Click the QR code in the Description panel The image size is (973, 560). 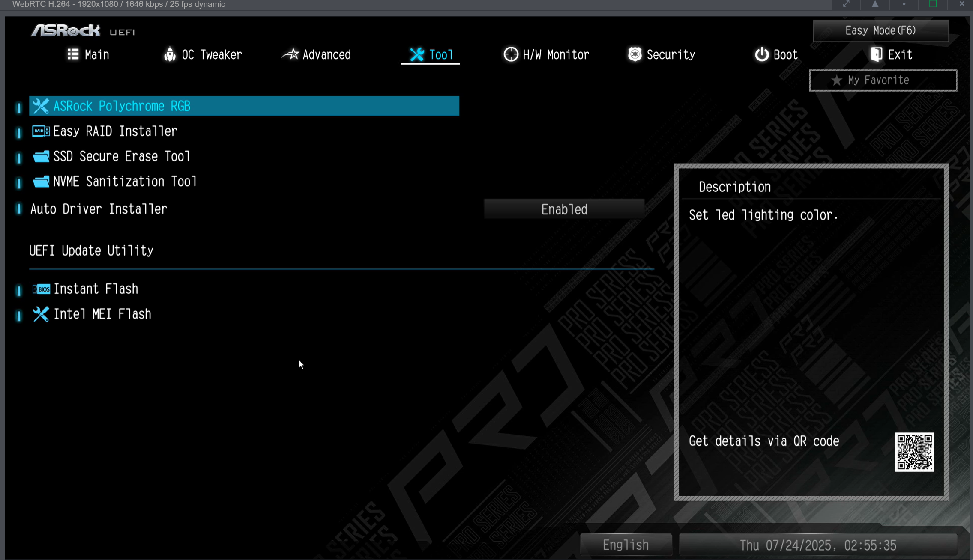914,453
